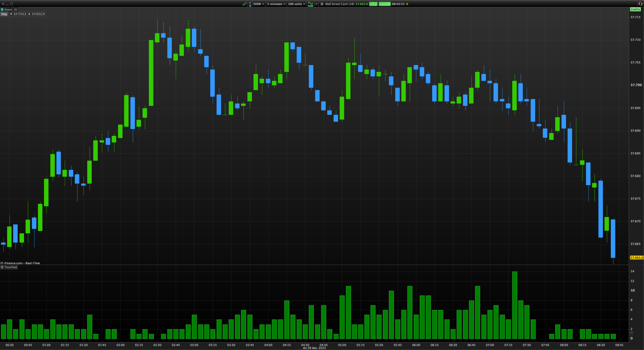This screenshot has width=644, height=350.
Task: Click the 2m03s candle countdown badge
Action: tap(635, 9)
